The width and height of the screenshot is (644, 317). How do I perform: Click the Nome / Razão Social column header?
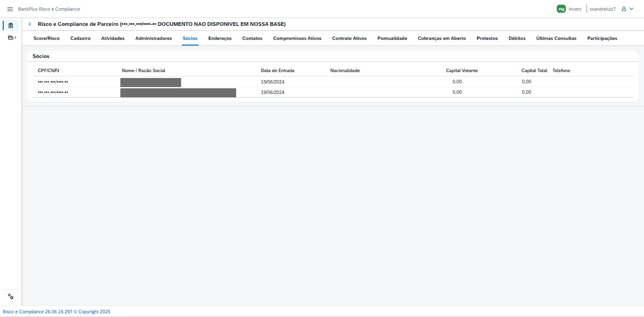click(x=144, y=71)
